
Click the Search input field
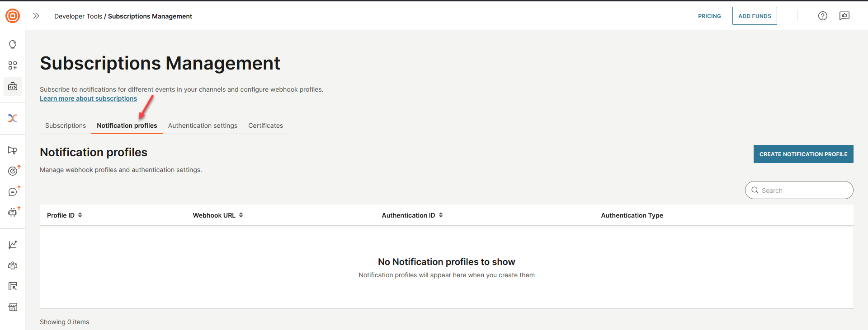(x=803, y=191)
